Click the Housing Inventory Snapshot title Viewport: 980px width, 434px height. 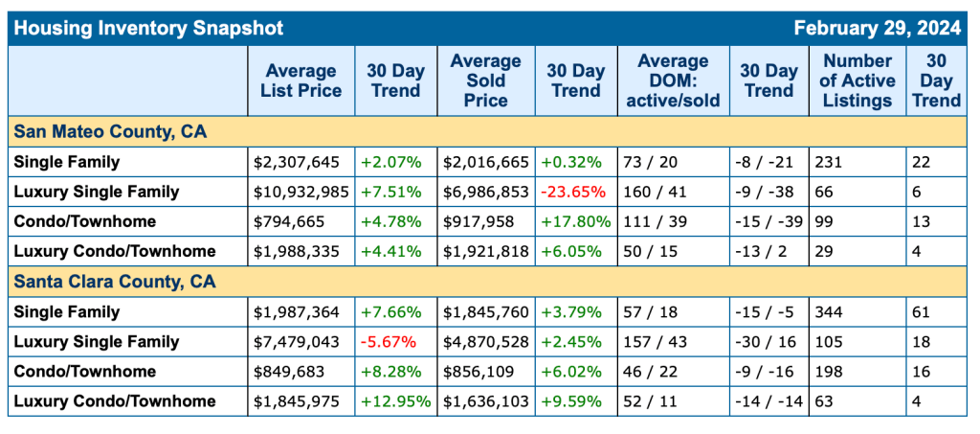[x=149, y=28]
